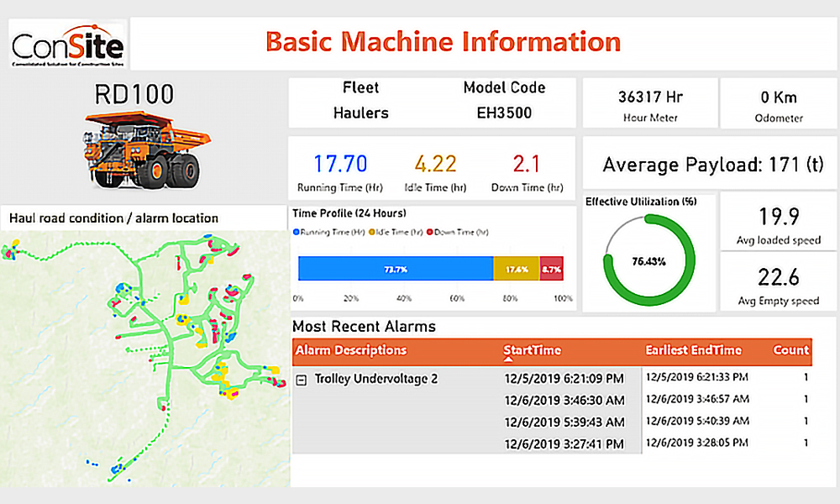840x504 pixels.
Task: Click the Average Payload 171 (t) card
Action: click(710, 164)
